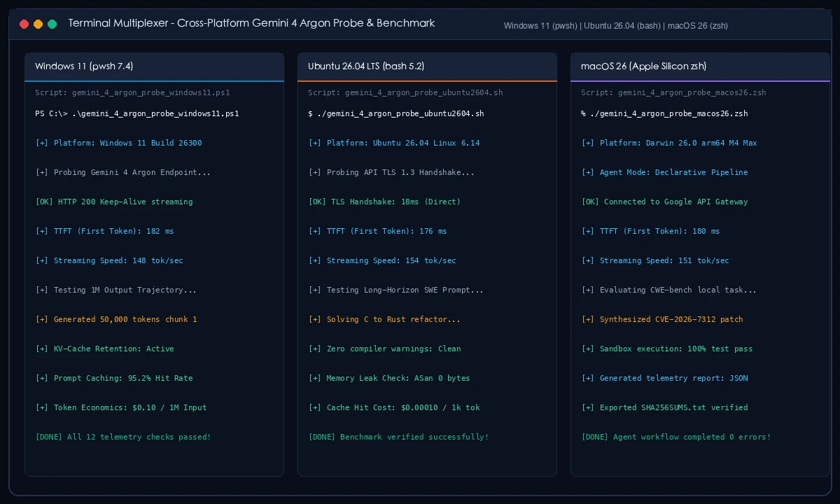Click the Platform: Darwin 26.0 arm64 M4 Max line
Viewport: 840px width, 504px height.
pyautogui.click(x=669, y=143)
